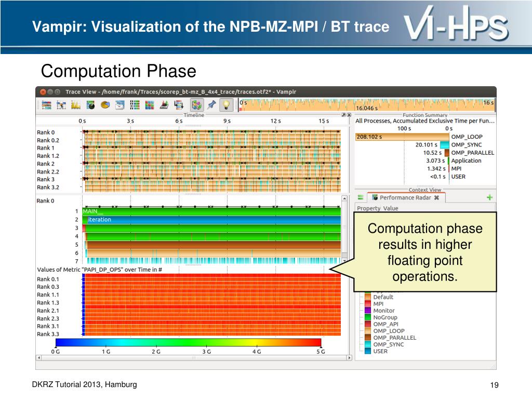Click the Property column header
Image resolution: width=532 pixels, height=399 pixels.
coord(368,208)
